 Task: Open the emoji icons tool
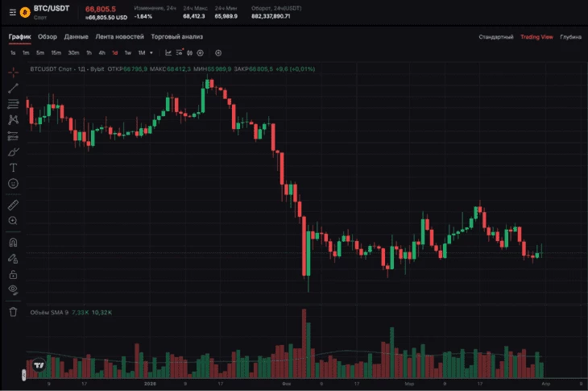(13, 184)
